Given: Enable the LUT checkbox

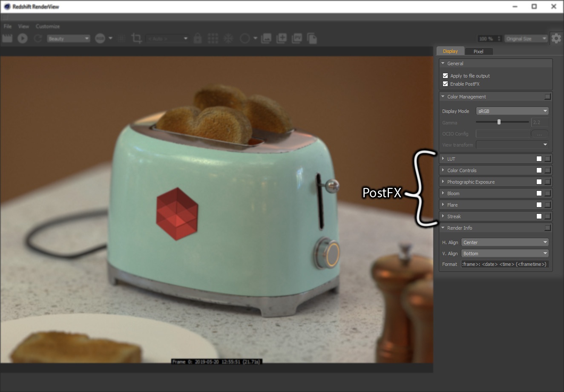Looking at the screenshot, I should point(539,159).
